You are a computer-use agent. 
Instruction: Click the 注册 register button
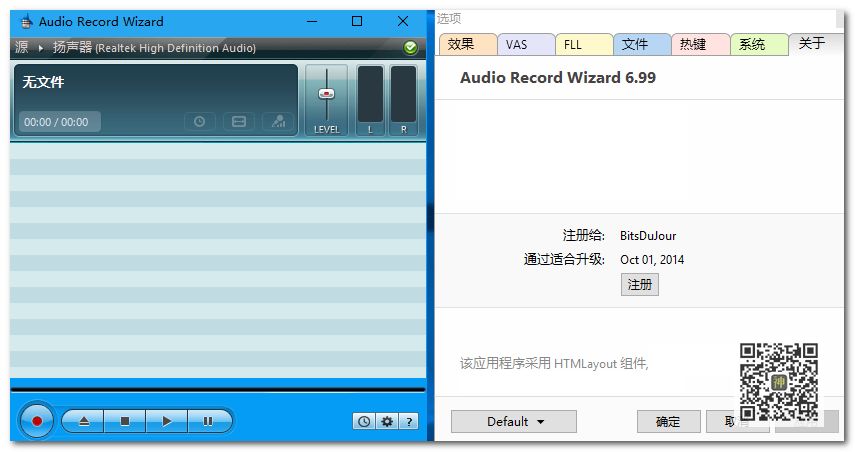pos(640,285)
